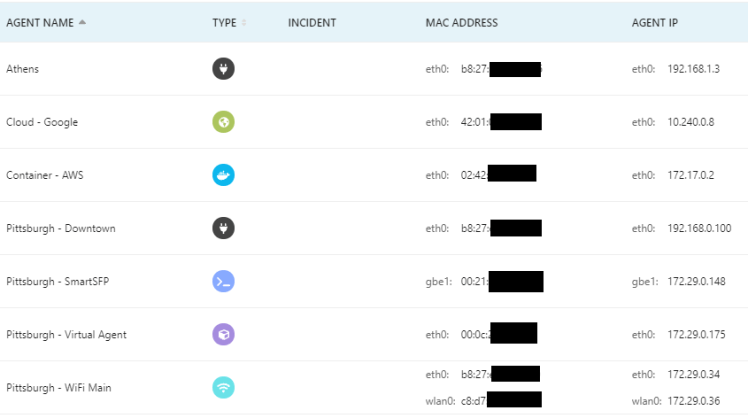Click the Incident column header
The height and width of the screenshot is (418, 748).
click(311, 22)
